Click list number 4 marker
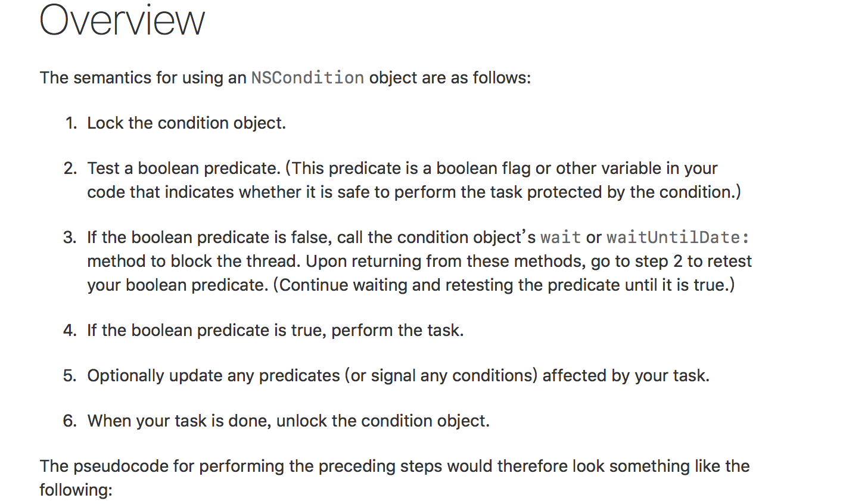This screenshot has height=504, width=846. (x=70, y=331)
